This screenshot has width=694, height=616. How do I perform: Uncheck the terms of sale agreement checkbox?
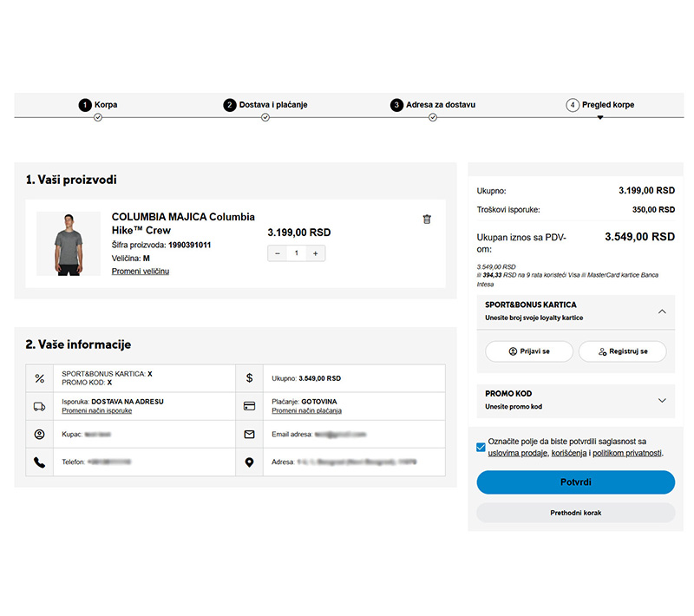[481, 447]
